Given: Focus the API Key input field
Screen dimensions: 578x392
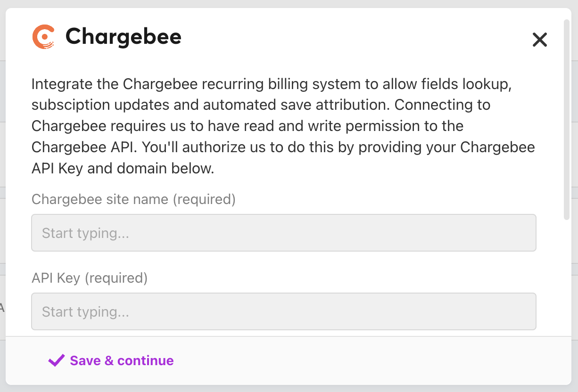Looking at the screenshot, I should (283, 311).
